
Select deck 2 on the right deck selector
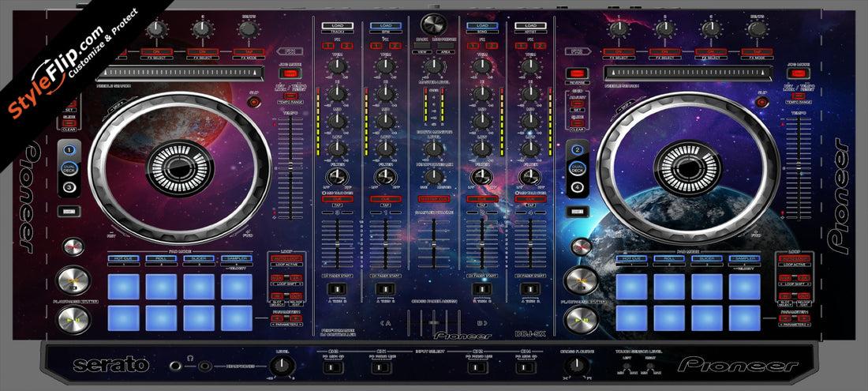click(577, 149)
